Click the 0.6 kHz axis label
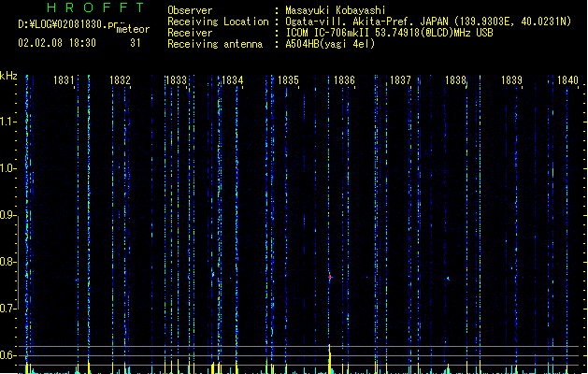The height and width of the screenshot is (374, 588). pos(8,355)
